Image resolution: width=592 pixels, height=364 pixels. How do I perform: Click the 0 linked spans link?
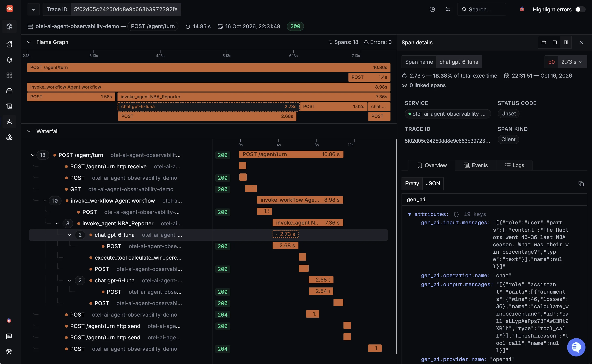tap(424, 85)
